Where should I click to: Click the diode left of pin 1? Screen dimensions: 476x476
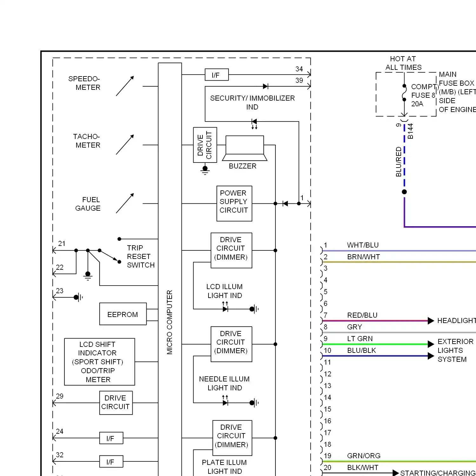285,203
